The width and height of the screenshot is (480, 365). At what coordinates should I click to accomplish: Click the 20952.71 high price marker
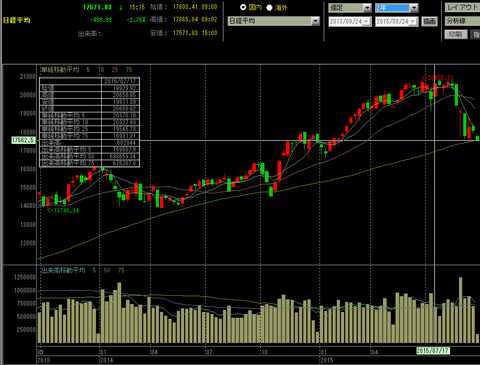click(x=438, y=78)
